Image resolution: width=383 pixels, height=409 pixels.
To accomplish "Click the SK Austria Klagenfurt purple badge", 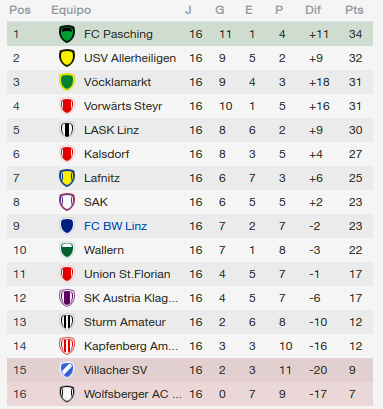I will tap(67, 298).
